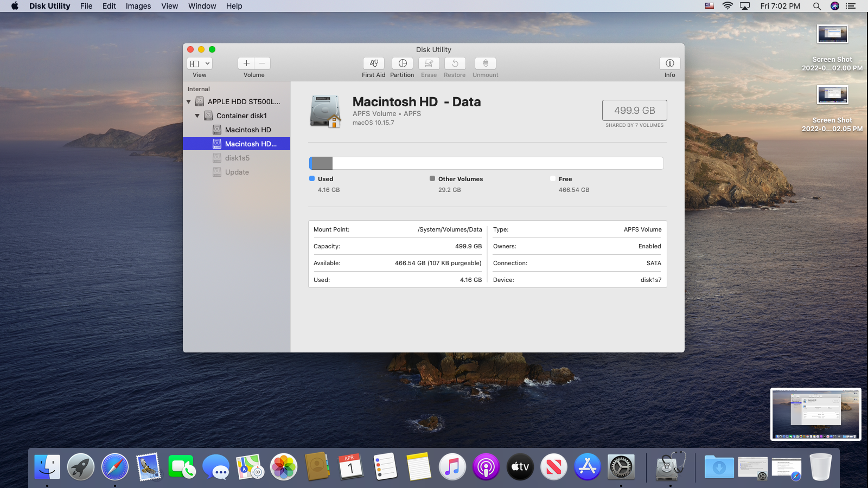The image size is (868, 488).
Task: Open Messages from the Dock
Action: pos(216,467)
